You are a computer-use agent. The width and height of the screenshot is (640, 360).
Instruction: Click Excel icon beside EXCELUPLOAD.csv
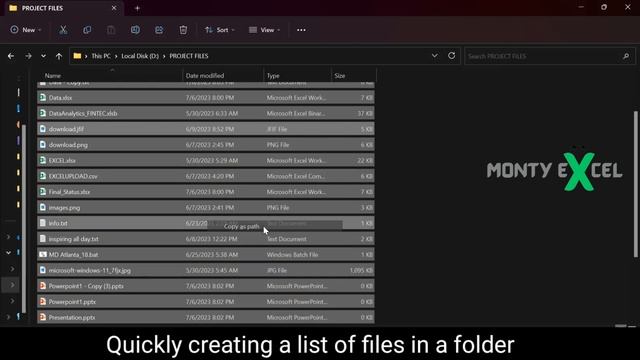(42, 176)
